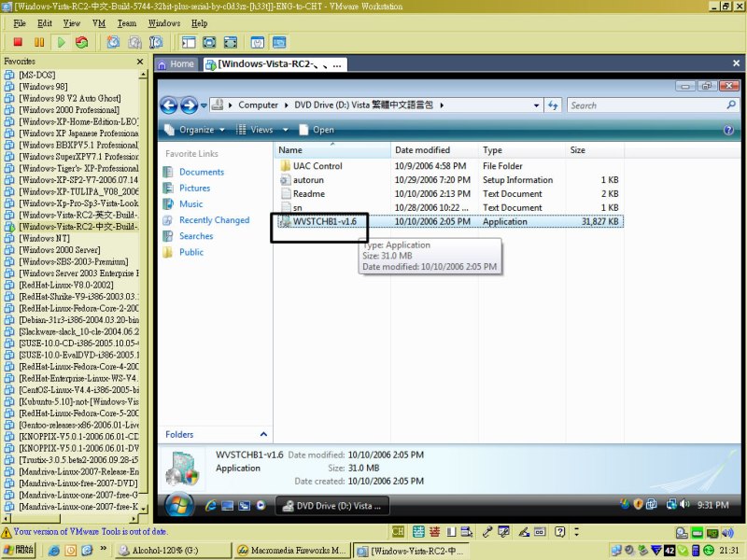Click the Take Snapshot toolbar icon
Image resolution: width=747 pixels, height=560 pixels.
[x=113, y=42]
